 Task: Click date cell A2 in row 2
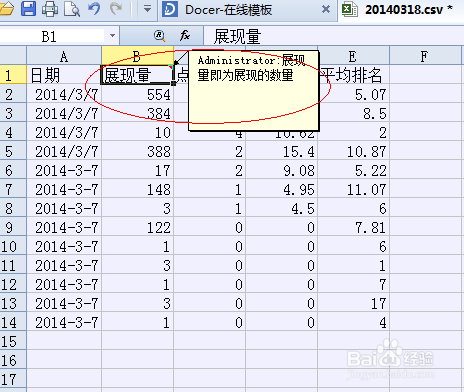[x=64, y=93]
